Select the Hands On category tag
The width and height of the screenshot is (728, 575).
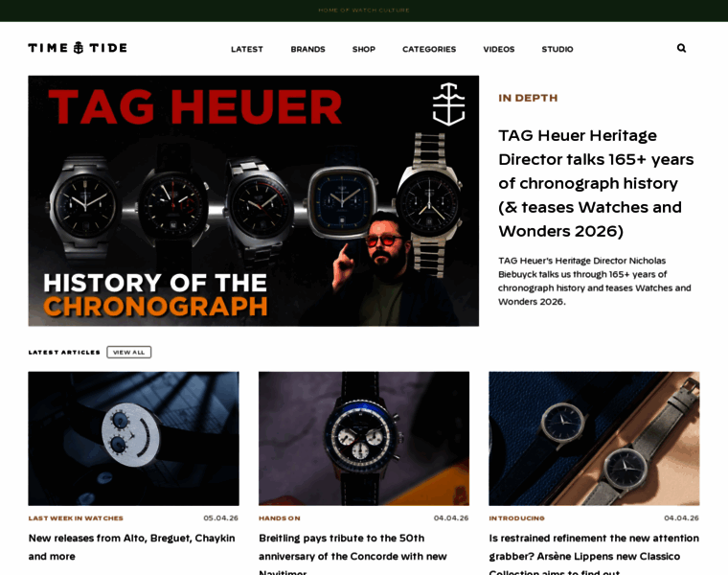280,518
